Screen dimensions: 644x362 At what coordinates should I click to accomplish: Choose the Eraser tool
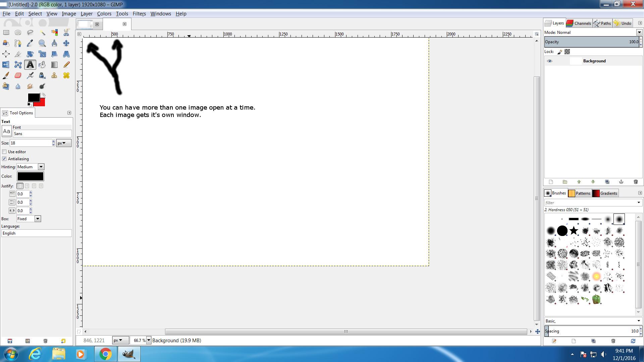pos(18,75)
